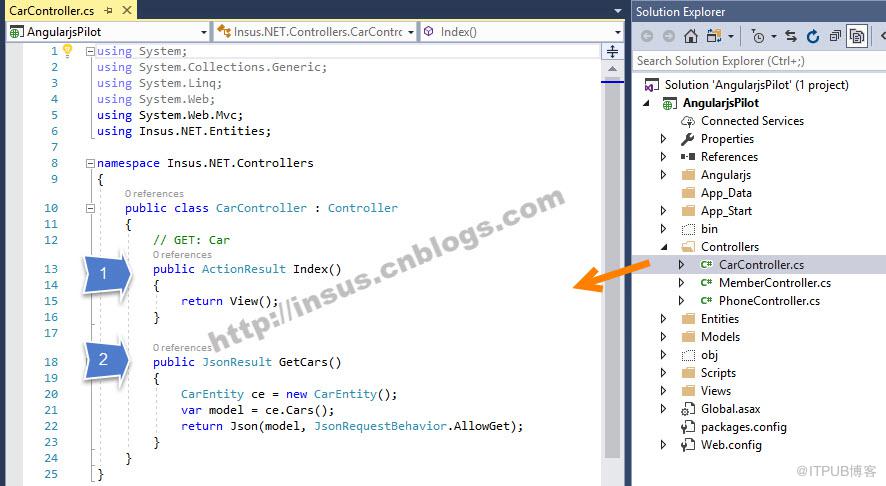Click the dotted bin folder icon

click(688, 229)
